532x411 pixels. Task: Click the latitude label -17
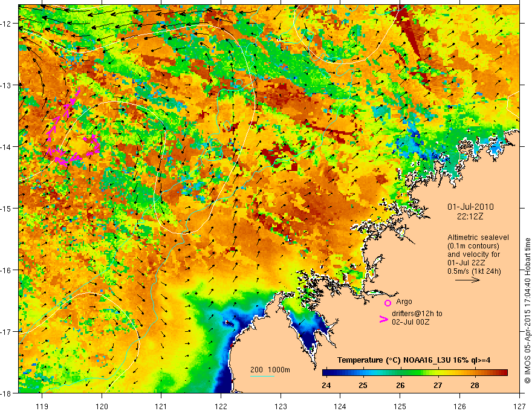tap(6, 332)
